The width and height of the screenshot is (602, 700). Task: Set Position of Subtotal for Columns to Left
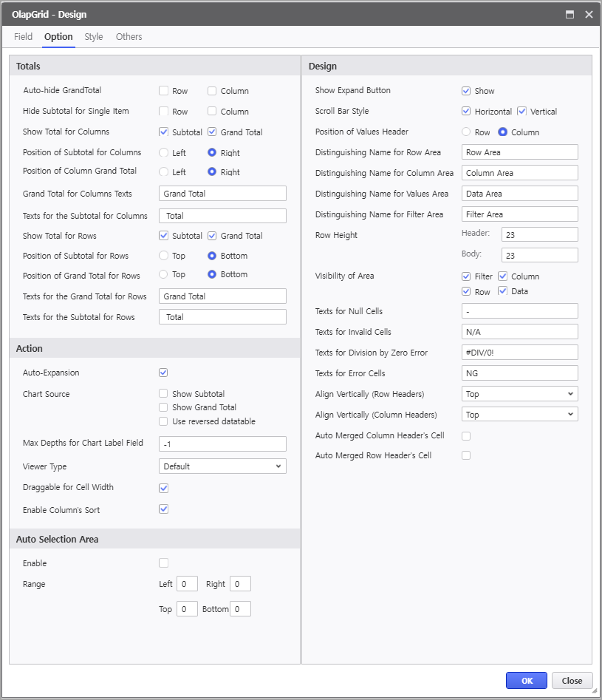pyautogui.click(x=164, y=153)
